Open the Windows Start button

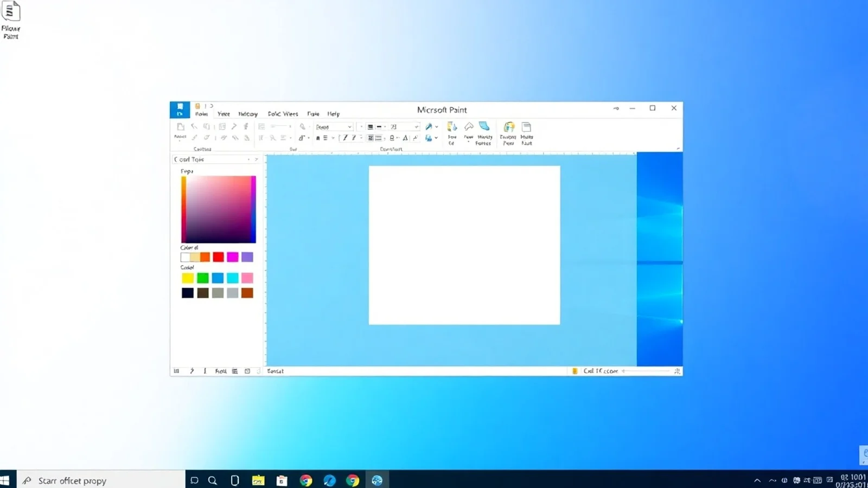point(5,480)
